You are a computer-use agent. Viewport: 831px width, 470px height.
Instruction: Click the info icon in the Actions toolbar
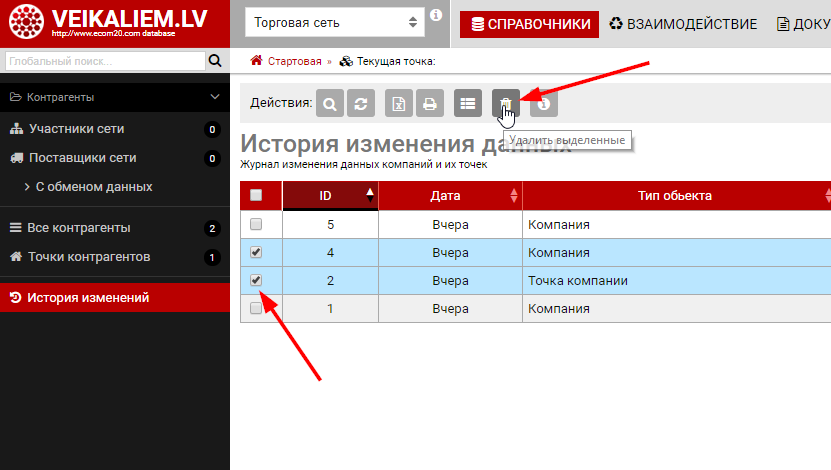click(x=544, y=103)
